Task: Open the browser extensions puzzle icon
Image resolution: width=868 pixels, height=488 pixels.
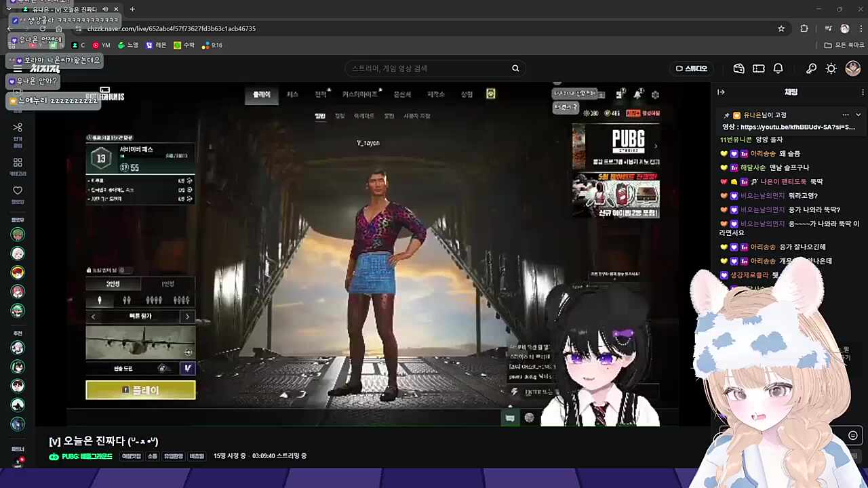Action: pos(804,28)
